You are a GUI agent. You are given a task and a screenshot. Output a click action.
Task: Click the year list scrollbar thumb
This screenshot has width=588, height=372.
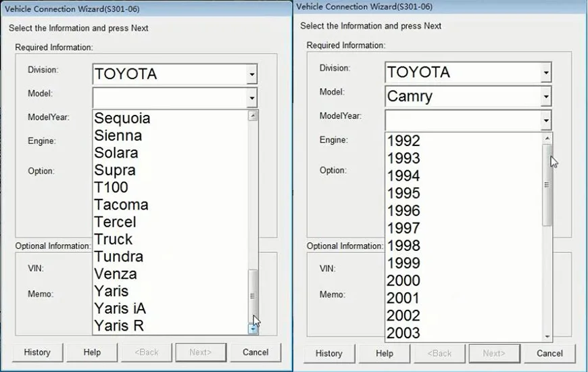pyautogui.click(x=547, y=185)
